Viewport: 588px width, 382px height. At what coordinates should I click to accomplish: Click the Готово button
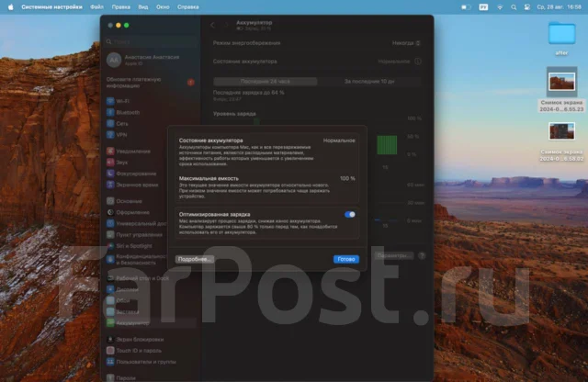point(346,259)
